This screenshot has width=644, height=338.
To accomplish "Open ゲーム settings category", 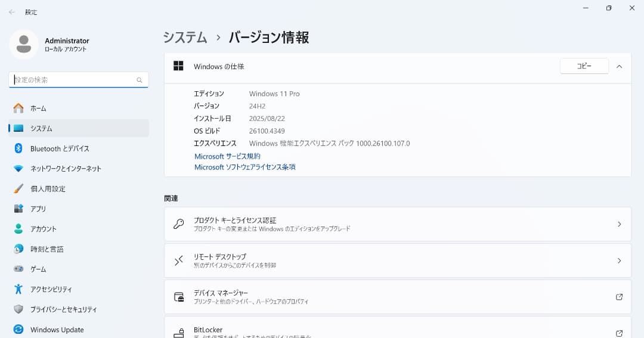I will pos(79,269).
